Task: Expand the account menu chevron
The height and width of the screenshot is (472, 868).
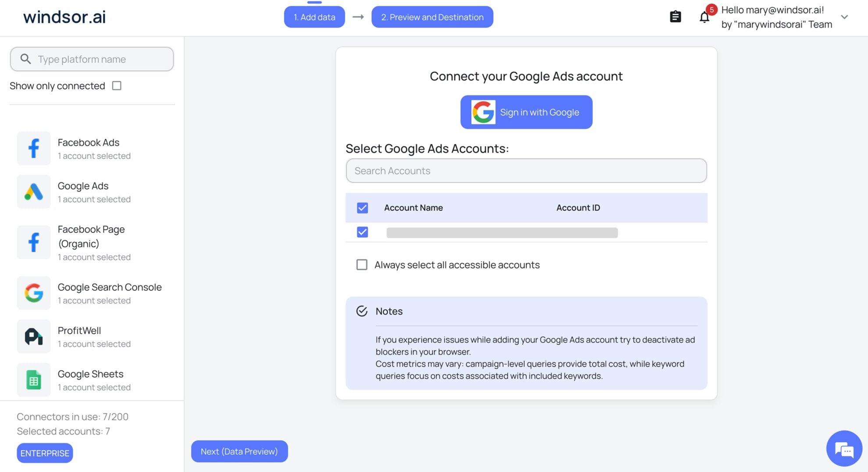Action: click(x=845, y=17)
